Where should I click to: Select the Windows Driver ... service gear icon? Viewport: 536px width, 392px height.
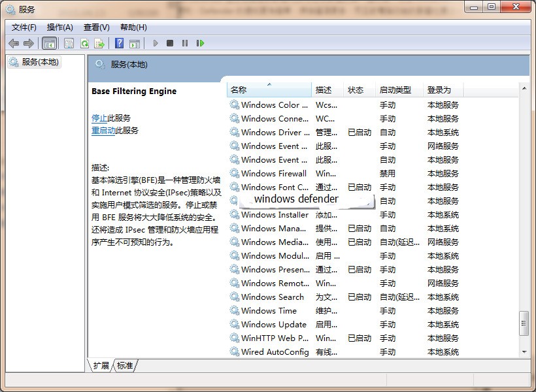click(x=235, y=132)
